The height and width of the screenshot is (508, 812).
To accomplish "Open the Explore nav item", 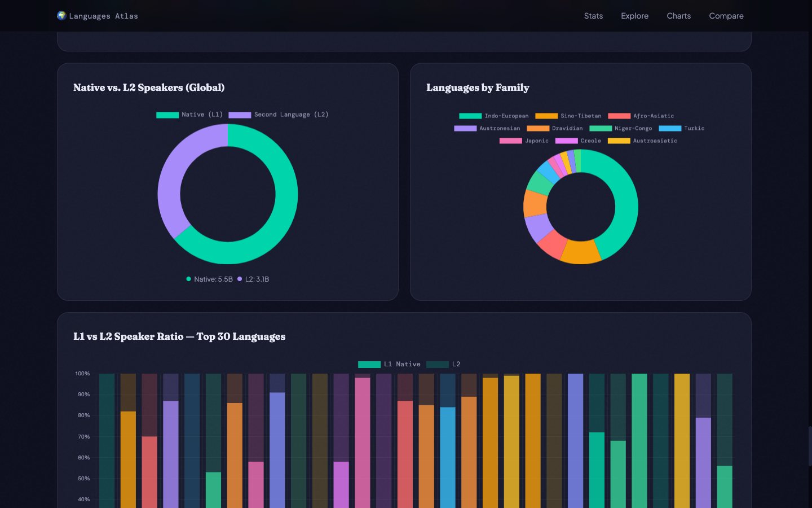I will pyautogui.click(x=634, y=16).
